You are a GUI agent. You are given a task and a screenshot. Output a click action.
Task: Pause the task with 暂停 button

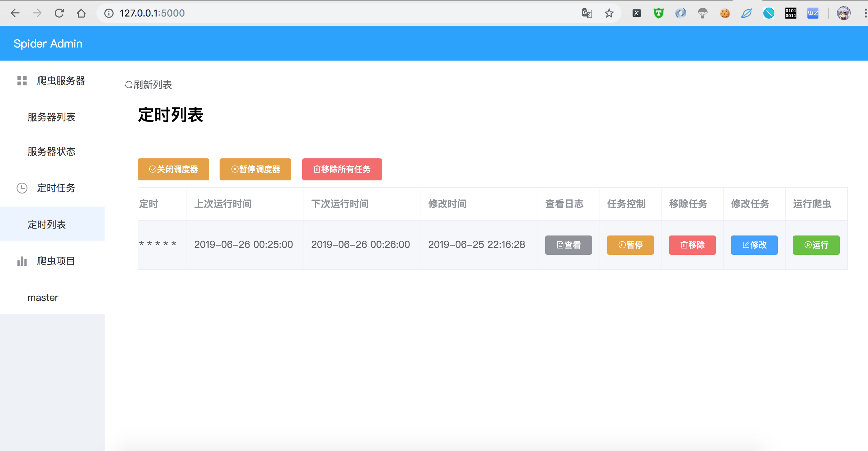click(x=630, y=245)
